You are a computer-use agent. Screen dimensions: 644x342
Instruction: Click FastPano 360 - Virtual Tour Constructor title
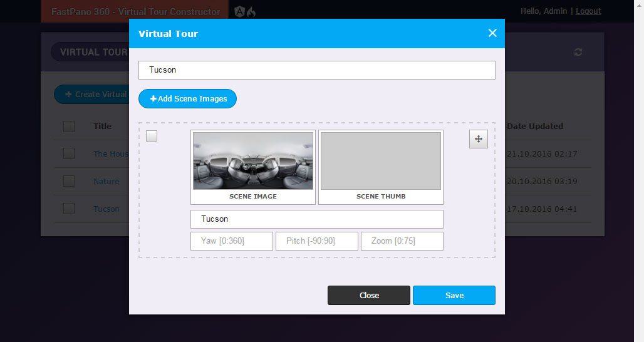click(135, 11)
